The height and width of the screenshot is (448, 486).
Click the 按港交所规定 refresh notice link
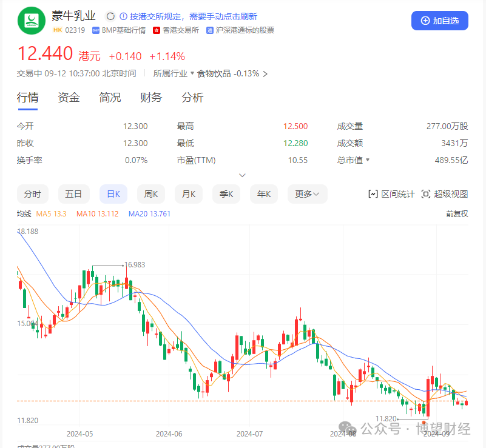tap(194, 16)
